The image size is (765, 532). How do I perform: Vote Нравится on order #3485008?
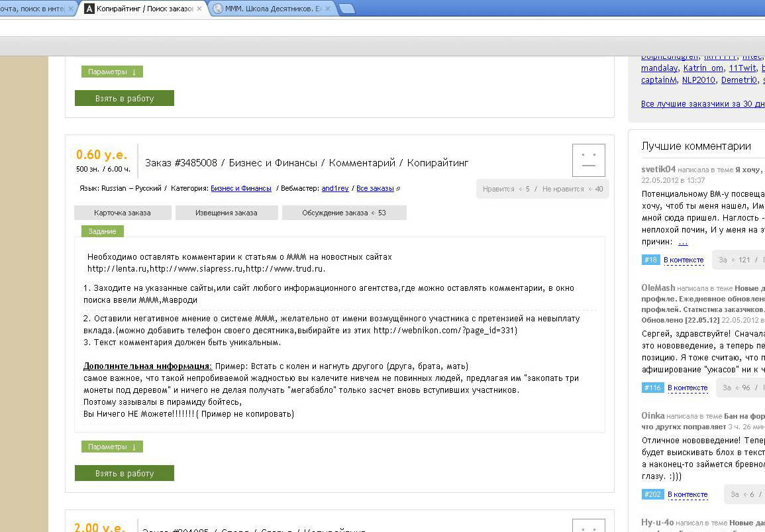click(506, 189)
